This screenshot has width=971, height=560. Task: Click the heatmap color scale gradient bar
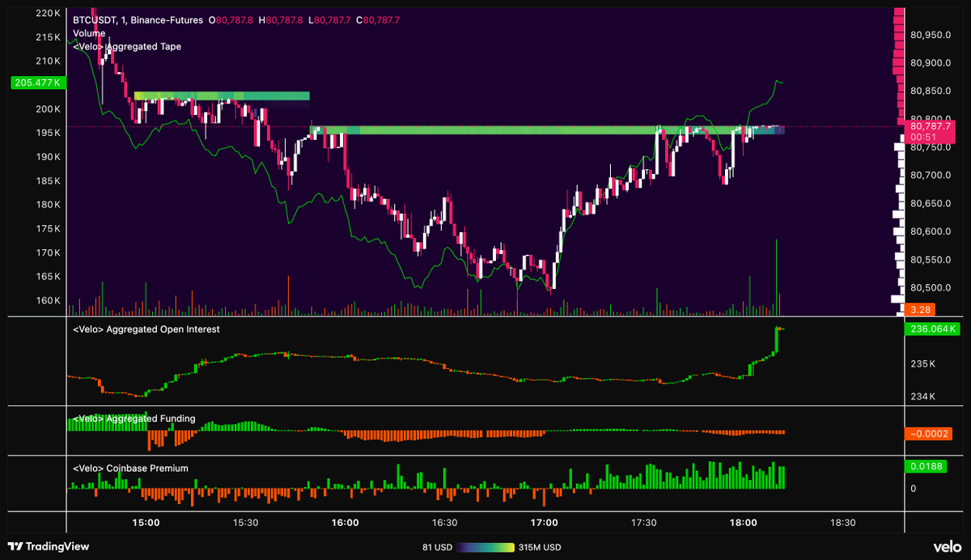(486, 547)
